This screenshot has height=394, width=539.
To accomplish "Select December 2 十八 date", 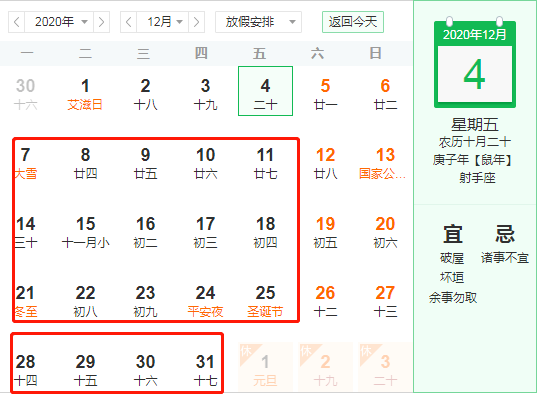I will (145, 95).
